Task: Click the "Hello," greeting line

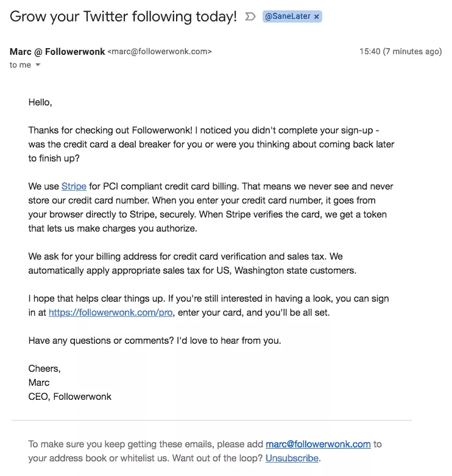Action: click(x=40, y=102)
